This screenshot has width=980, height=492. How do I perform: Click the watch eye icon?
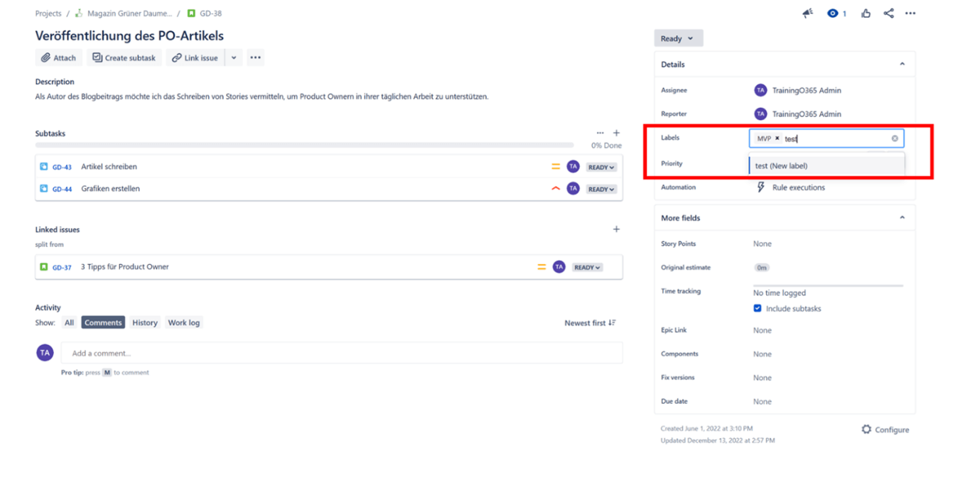tap(832, 13)
